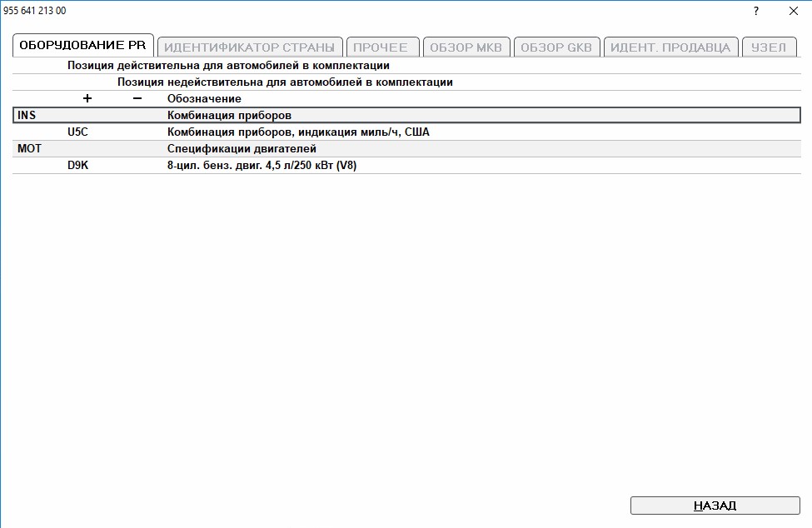Click the ОБЗОР GKB tab
Screen dimensions: 812x528
(556, 47)
